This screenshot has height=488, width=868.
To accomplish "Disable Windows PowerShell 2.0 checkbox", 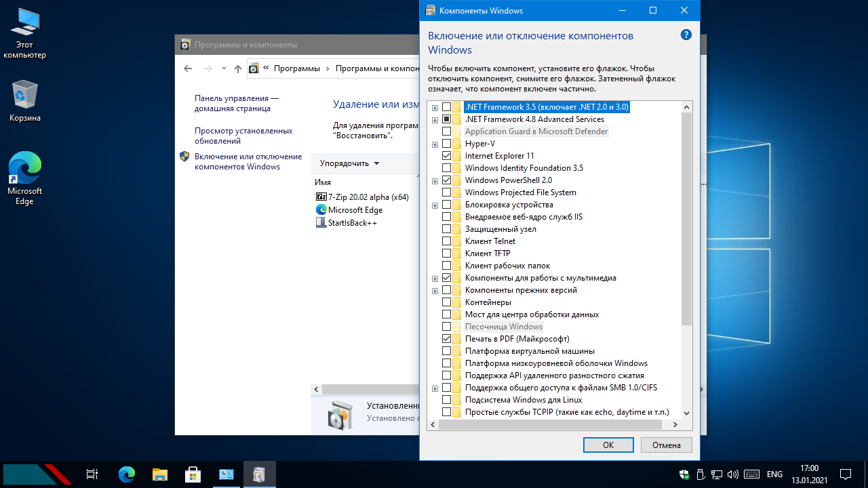I will pos(446,180).
